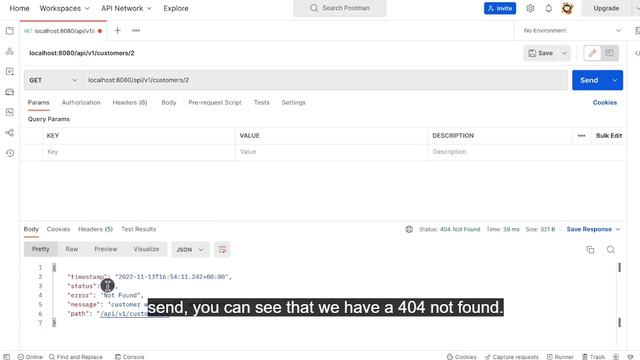The image size is (640, 360).
Task: Open Console in the status bar
Action: pyautogui.click(x=129, y=357)
